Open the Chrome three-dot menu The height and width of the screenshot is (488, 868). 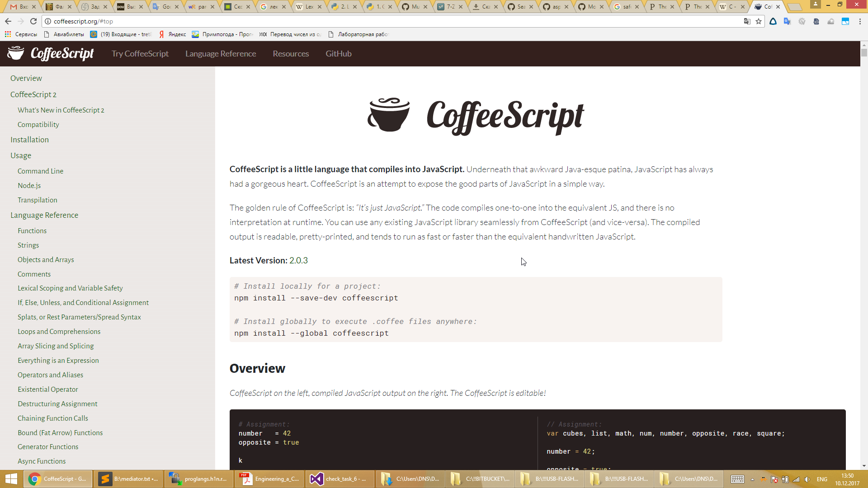(860, 21)
